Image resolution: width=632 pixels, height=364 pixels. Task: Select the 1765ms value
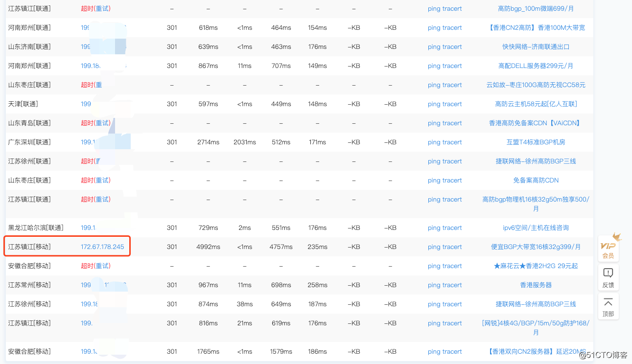(x=208, y=351)
